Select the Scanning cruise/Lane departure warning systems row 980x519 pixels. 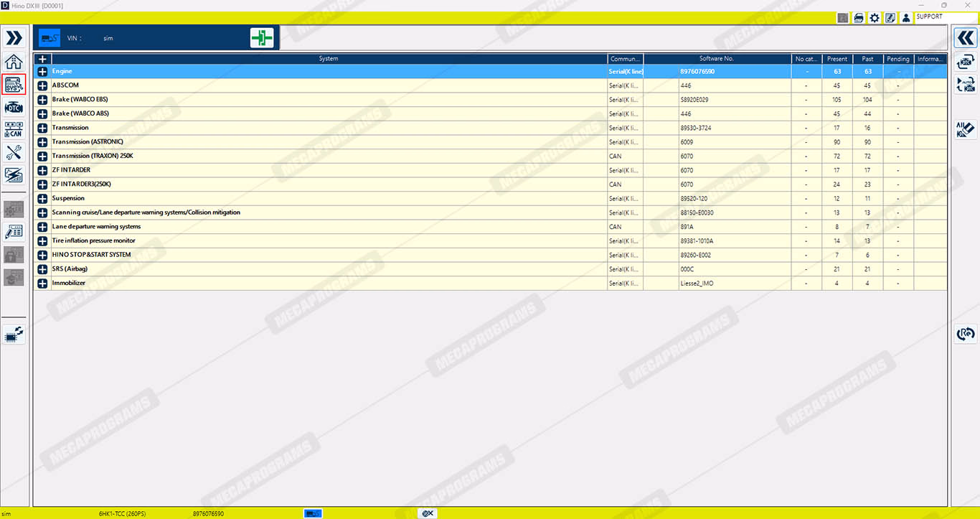pyautogui.click(x=490, y=212)
